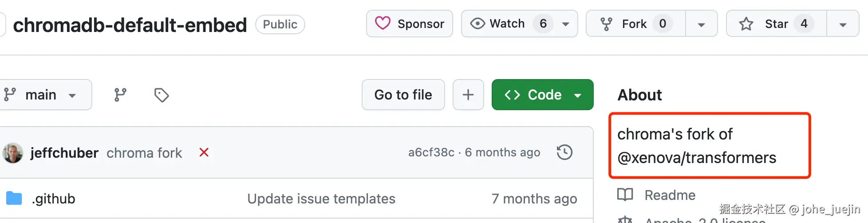Click the .github folder icon
Viewport: 868px width, 223px height.
pos(14,198)
